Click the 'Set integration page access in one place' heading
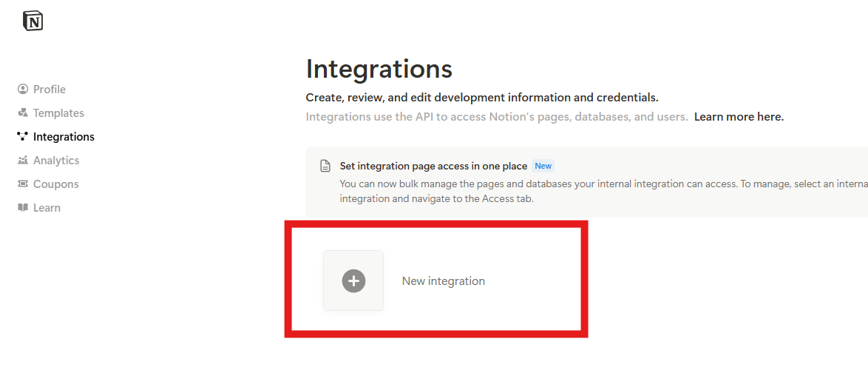 click(x=433, y=166)
